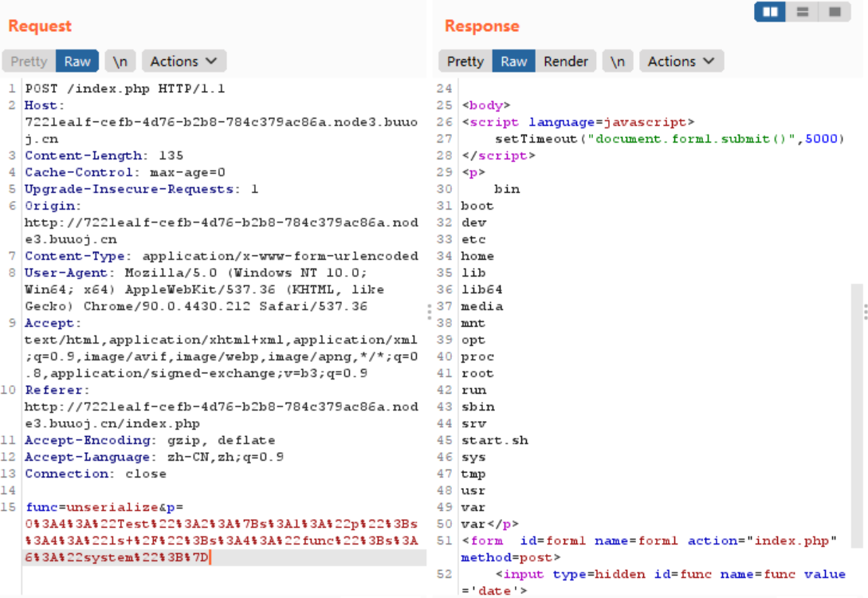
Task: Select Raw tab in Request panel
Action: tap(77, 61)
